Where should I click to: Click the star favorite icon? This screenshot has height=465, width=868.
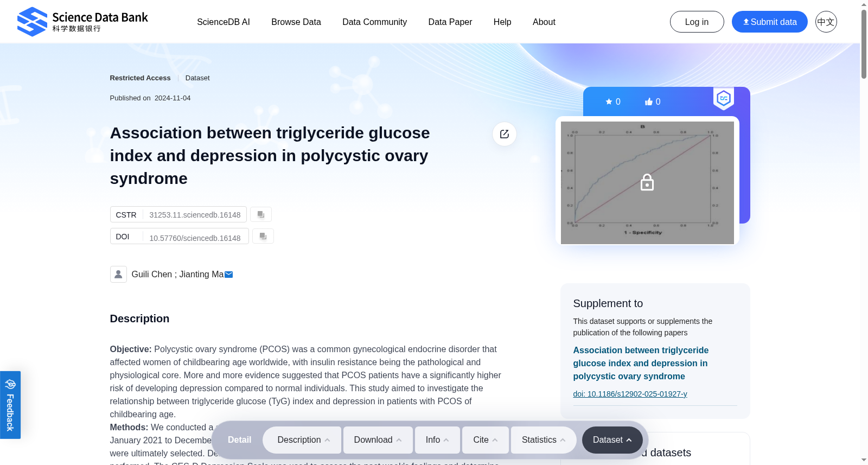pos(609,101)
